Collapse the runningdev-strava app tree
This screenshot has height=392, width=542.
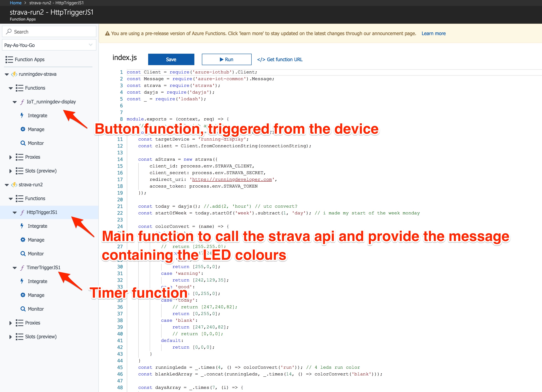click(7, 74)
